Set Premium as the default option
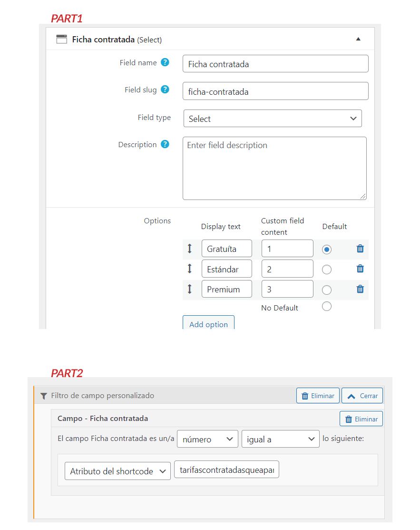 pyautogui.click(x=326, y=290)
